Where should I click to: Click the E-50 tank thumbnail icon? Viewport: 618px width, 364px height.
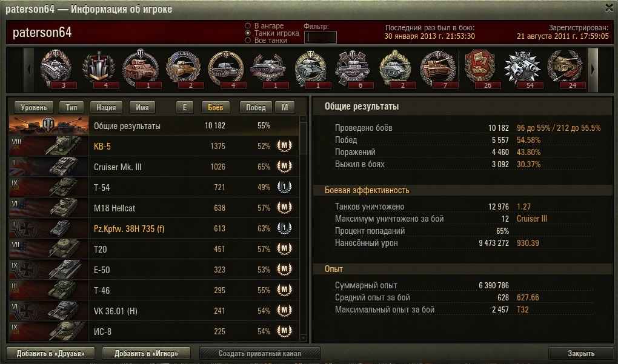(65, 270)
